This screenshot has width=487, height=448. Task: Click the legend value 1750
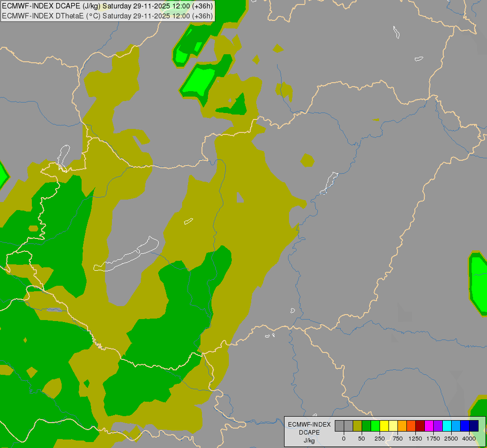click(x=433, y=439)
